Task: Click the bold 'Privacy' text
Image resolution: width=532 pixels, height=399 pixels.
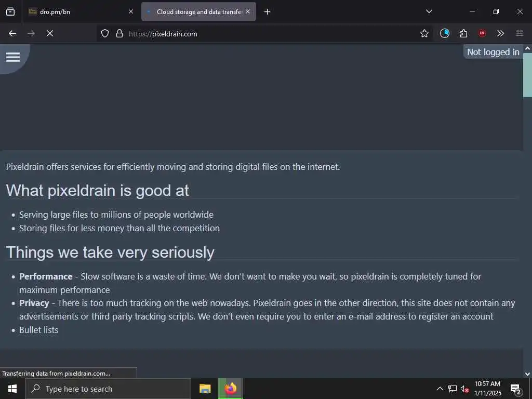Action: [34, 303]
